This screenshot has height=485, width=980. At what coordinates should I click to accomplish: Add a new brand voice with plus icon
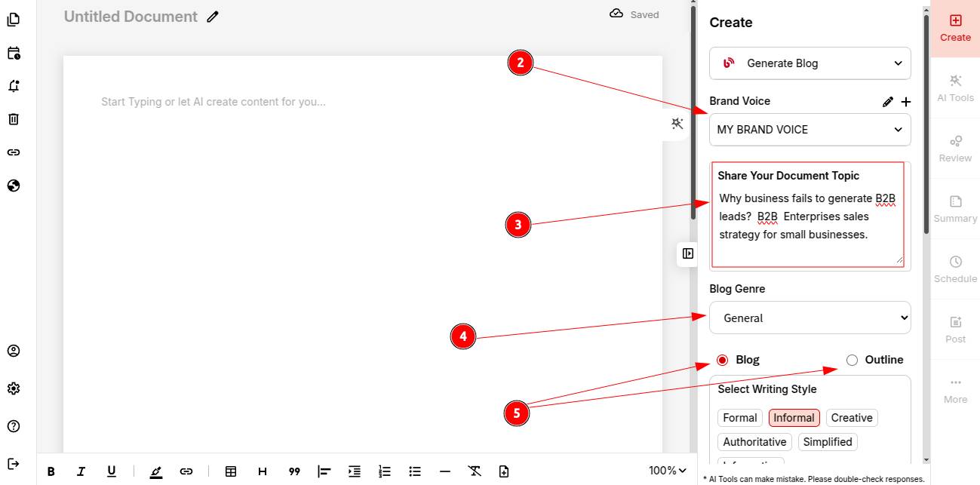tap(906, 102)
